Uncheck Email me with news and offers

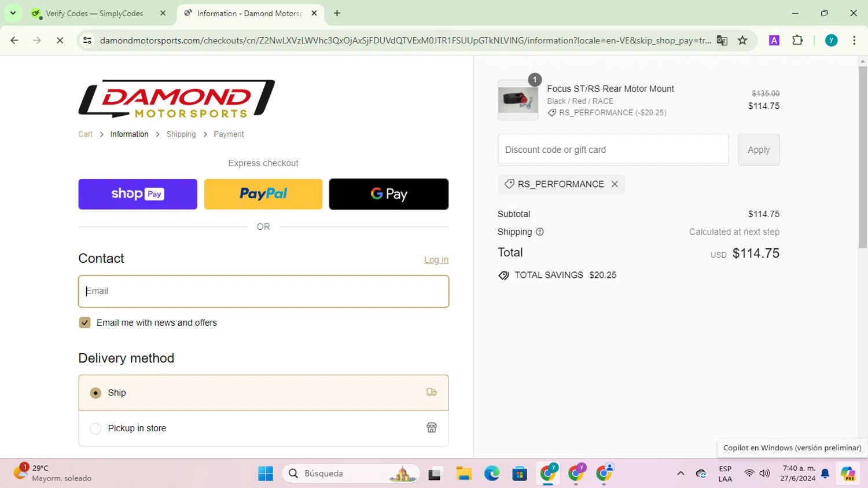click(x=84, y=322)
